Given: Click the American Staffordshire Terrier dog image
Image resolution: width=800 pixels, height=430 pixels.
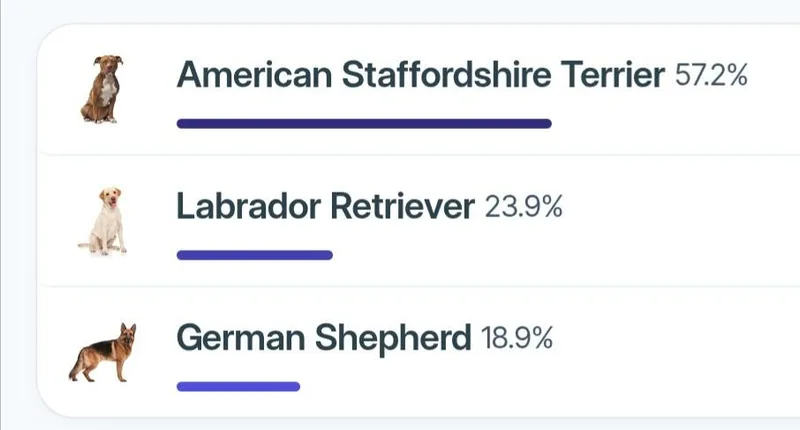Looking at the screenshot, I should click(x=101, y=89).
